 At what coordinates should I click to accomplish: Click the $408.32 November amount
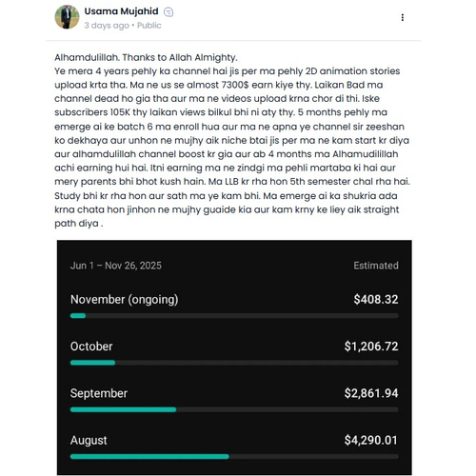[376, 300]
